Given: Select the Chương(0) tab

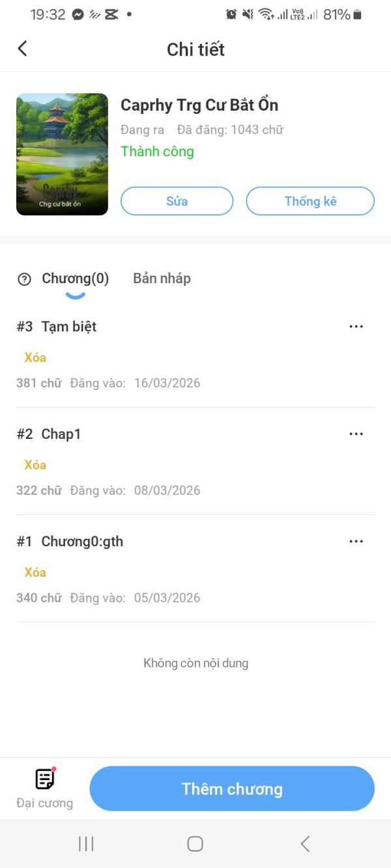Looking at the screenshot, I should (75, 279).
